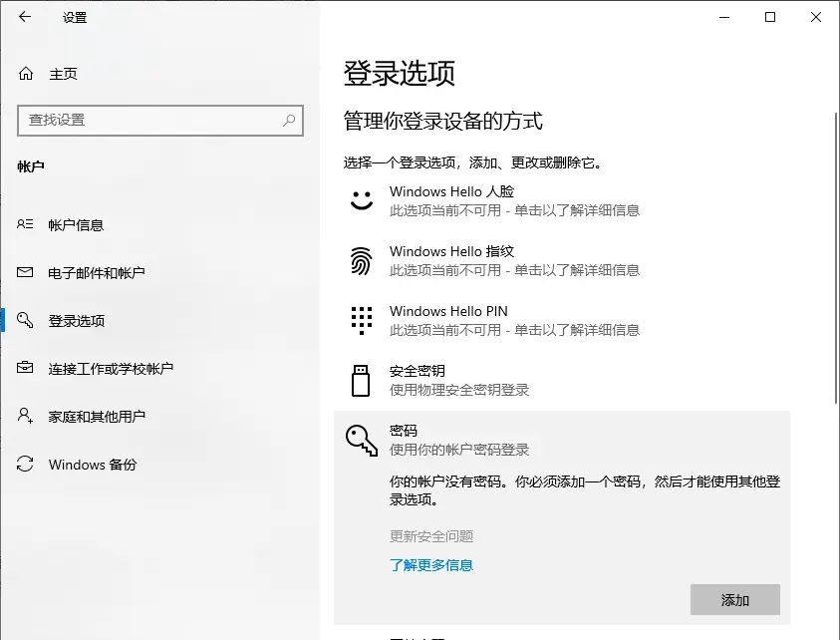Click the 帐户信息 person icon
This screenshot has width=840, height=640.
[25, 224]
